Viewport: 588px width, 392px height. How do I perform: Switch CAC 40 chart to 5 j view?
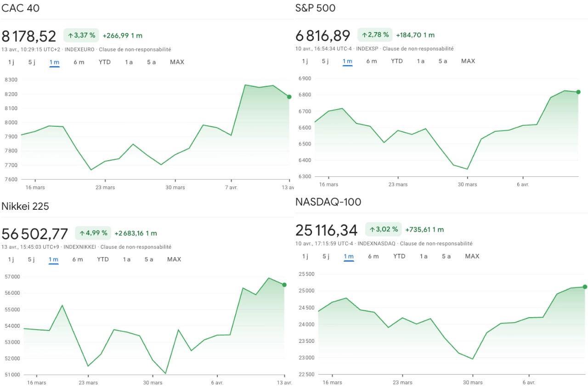tap(31, 62)
